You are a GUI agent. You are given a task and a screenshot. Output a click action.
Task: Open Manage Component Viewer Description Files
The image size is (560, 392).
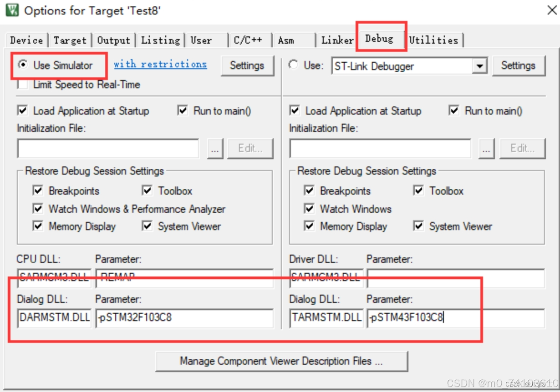click(x=281, y=361)
